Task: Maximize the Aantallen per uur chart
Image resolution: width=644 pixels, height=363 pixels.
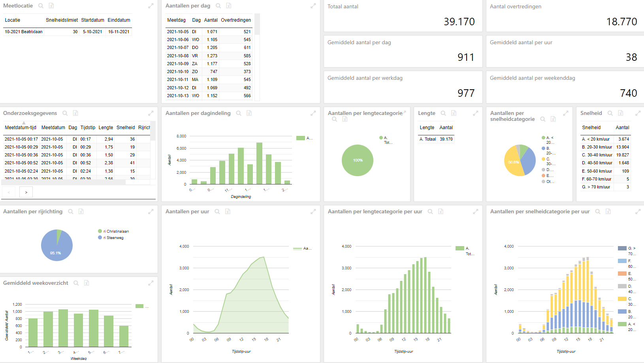Action: [x=313, y=212]
